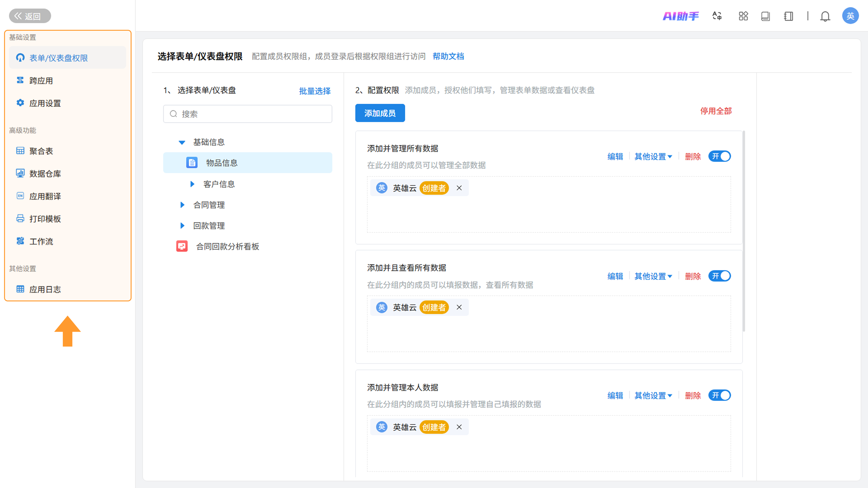
Task: Go to 工作流 in the sidebar
Action: point(41,241)
